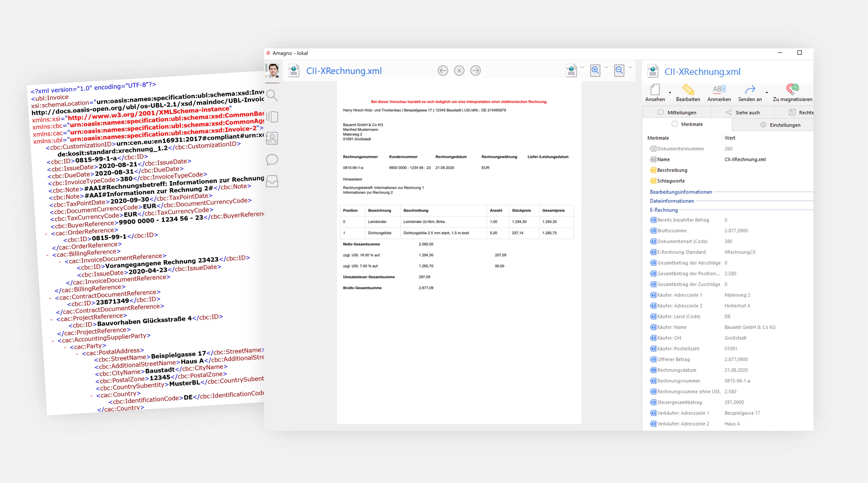
Task: Click the user profile photo thumbnail
Action: click(x=272, y=70)
